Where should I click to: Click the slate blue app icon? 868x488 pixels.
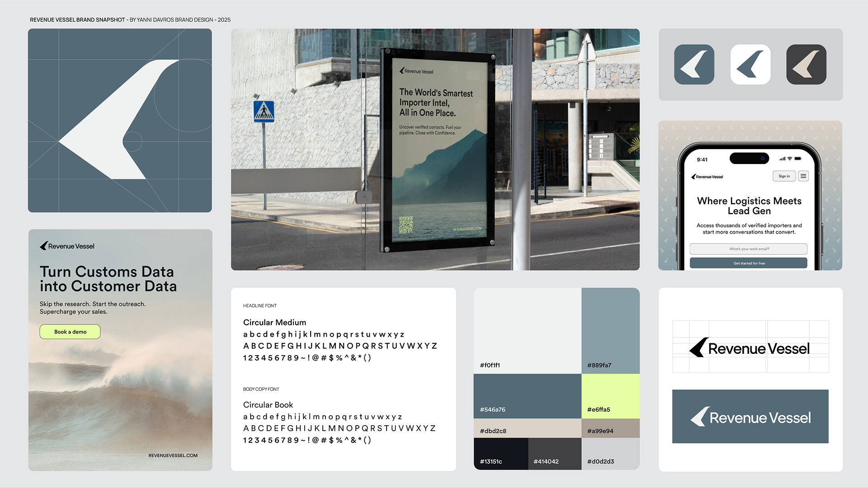point(694,65)
